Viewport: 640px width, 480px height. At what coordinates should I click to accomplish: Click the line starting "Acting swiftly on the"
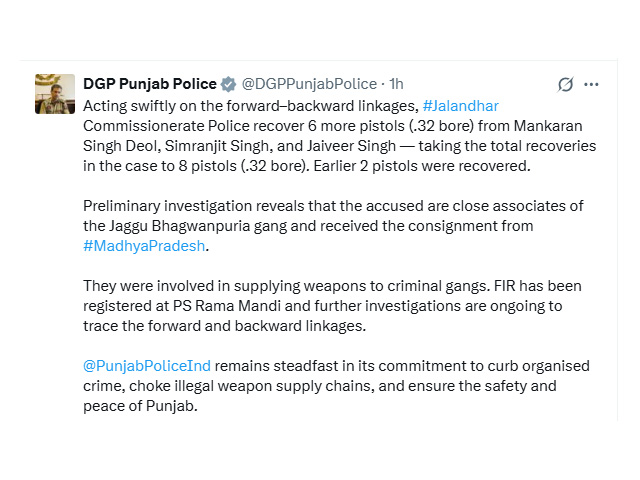pos(250,105)
